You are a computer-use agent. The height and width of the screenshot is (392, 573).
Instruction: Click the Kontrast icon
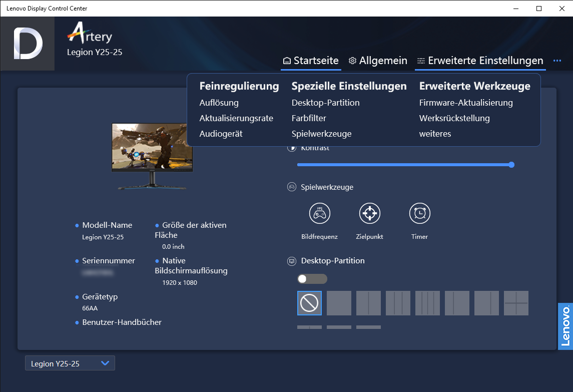point(292,148)
